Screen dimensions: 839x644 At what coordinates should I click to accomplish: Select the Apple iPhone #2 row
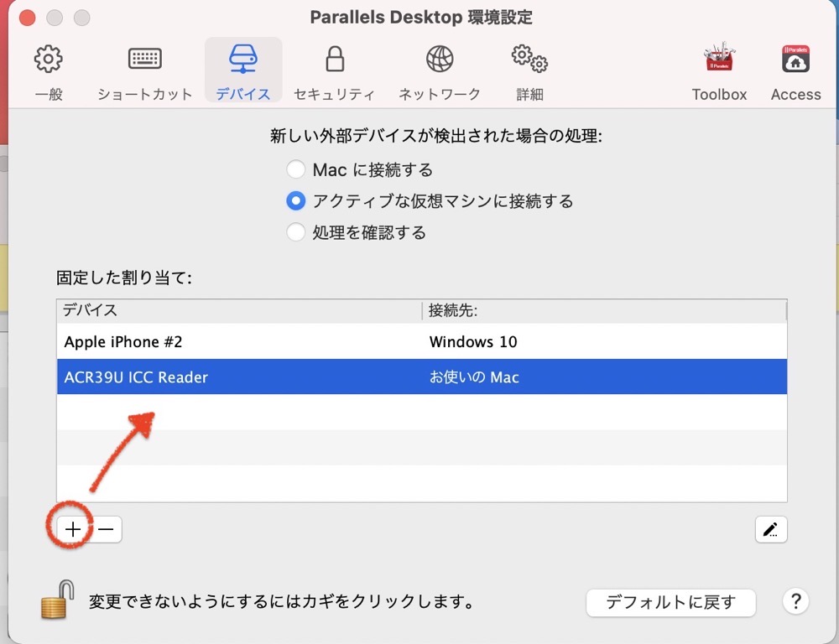(422, 342)
